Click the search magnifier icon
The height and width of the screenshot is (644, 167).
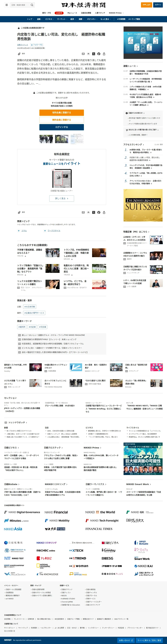tap(32, 5)
